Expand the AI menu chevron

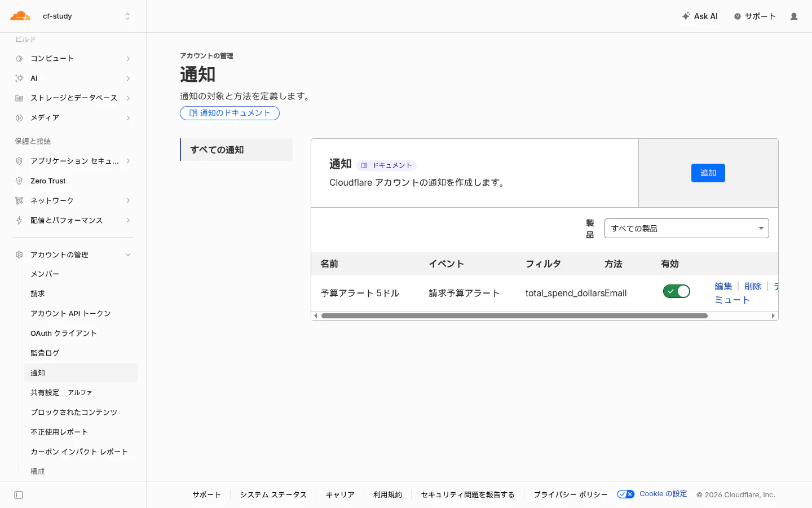coord(128,78)
